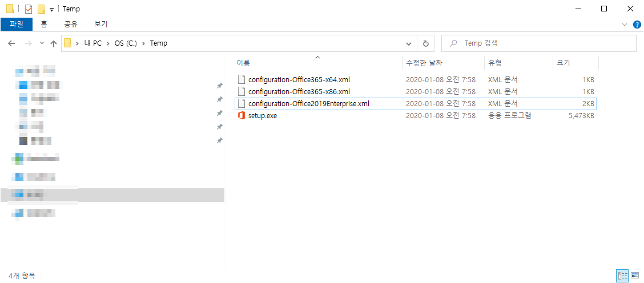Select OS (C:) in address breadcrumb
The width and height of the screenshot is (644, 283).
(x=126, y=43)
